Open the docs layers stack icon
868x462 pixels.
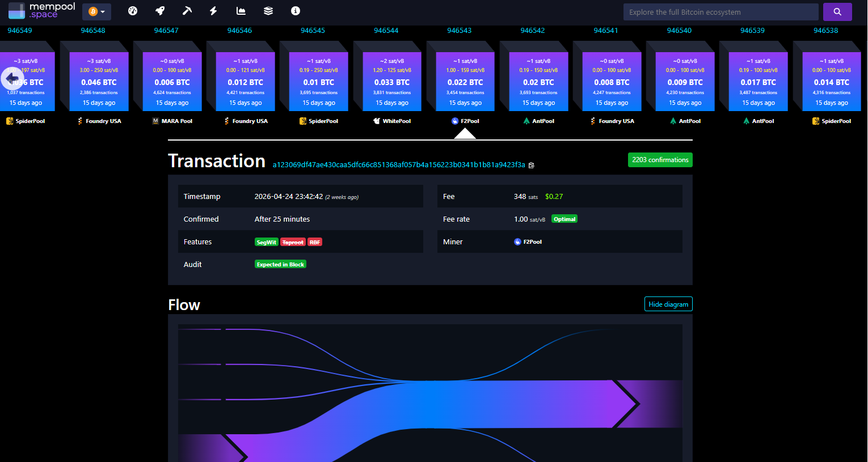click(268, 11)
